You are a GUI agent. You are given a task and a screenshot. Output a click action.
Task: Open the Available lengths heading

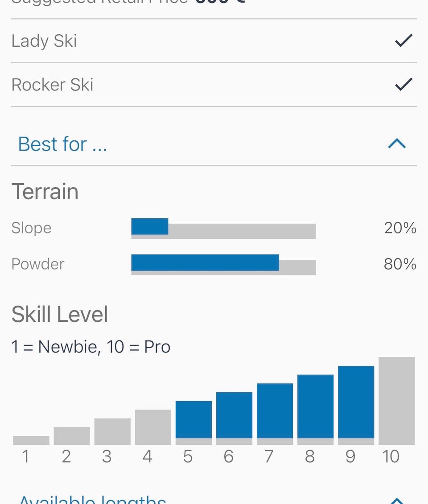pos(93,500)
